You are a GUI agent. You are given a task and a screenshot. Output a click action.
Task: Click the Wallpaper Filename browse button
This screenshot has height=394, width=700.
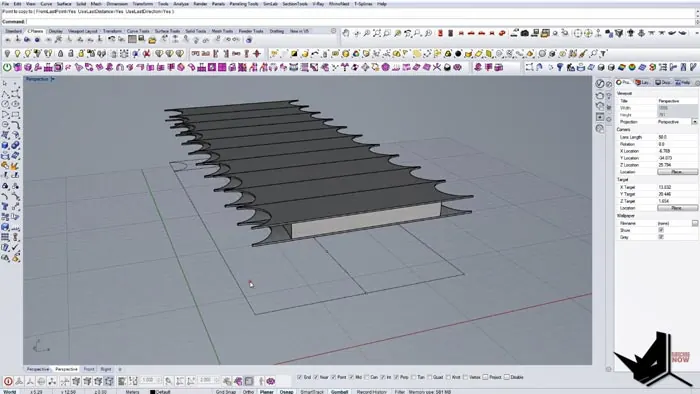[x=695, y=223]
